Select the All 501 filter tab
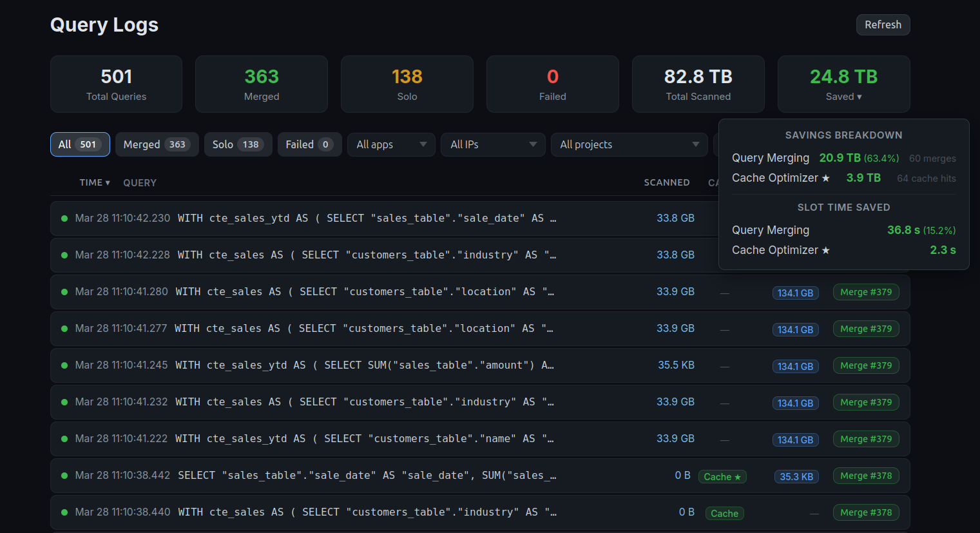The width and height of the screenshot is (980, 533). tap(80, 144)
